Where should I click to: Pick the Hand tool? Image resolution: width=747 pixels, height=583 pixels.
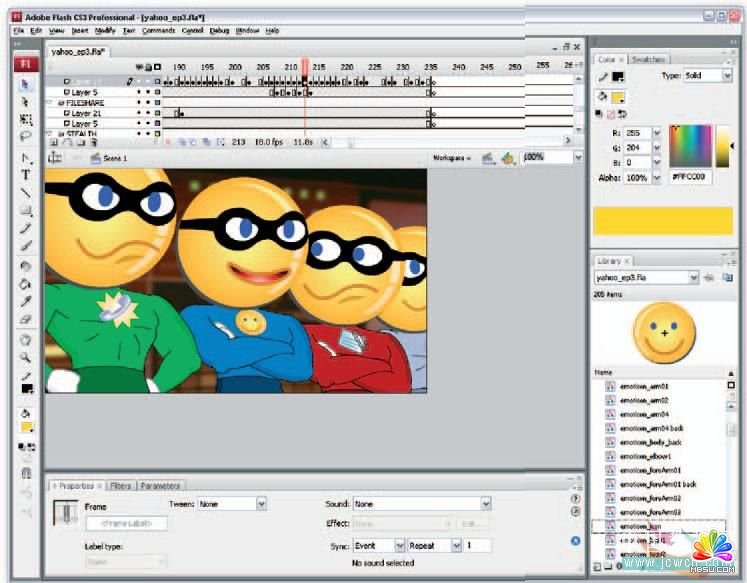(26, 339)
